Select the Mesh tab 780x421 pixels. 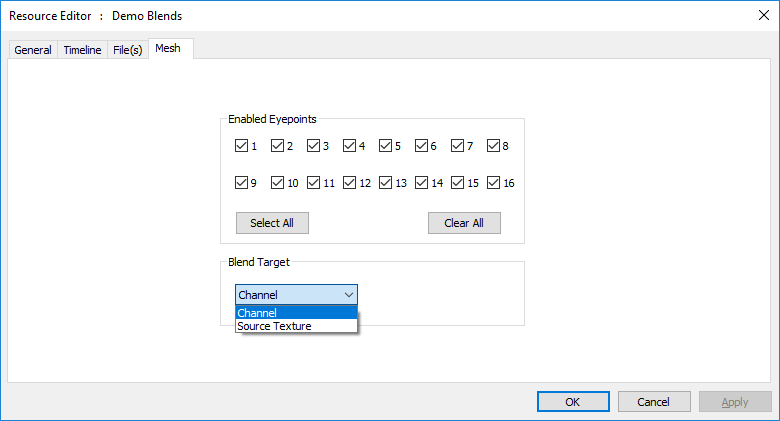tap(168, 48)
